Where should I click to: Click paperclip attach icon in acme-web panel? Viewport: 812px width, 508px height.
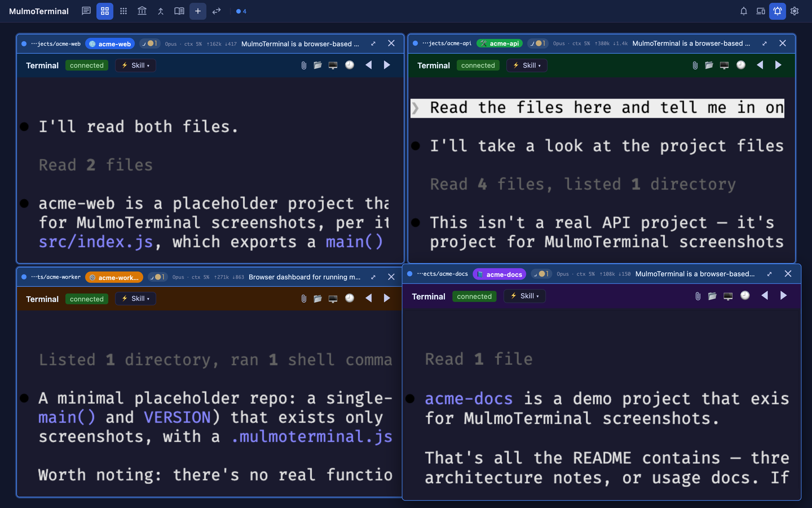click(304, 65)
